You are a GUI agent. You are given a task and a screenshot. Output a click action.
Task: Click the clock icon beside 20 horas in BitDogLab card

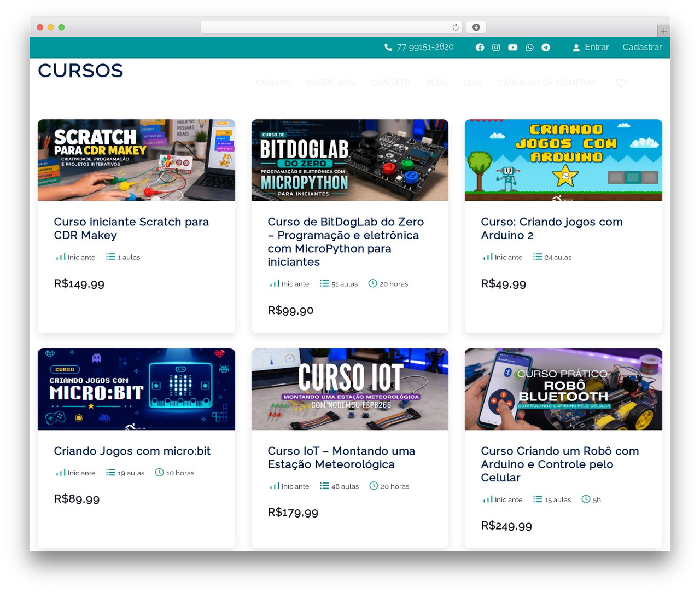tap(372, 283)
